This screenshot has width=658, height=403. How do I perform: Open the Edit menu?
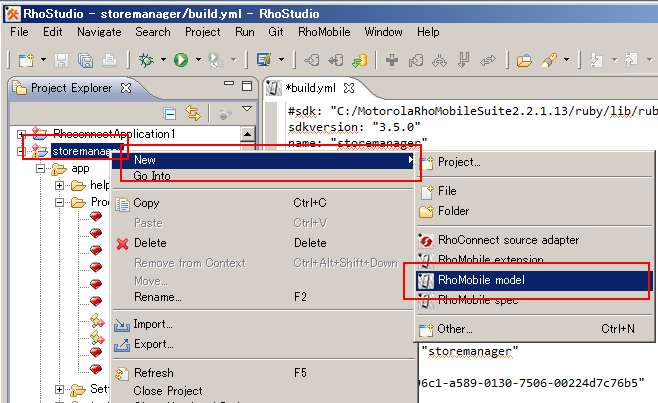point(52,32)
